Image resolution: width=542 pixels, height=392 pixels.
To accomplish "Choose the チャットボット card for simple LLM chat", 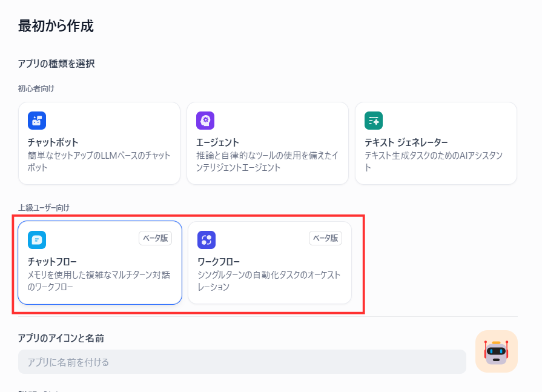I will point(99,143).
